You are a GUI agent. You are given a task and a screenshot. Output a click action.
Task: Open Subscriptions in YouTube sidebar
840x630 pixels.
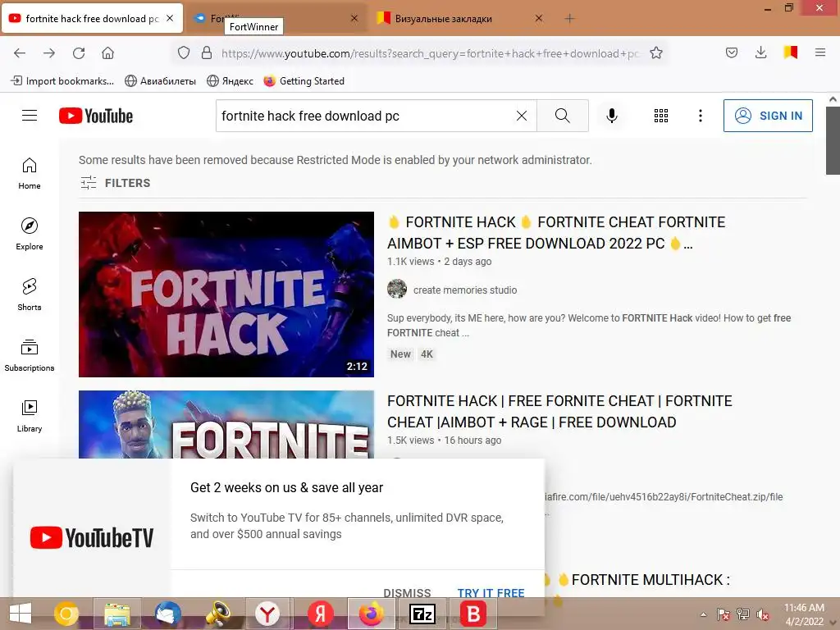pos(30,356)
